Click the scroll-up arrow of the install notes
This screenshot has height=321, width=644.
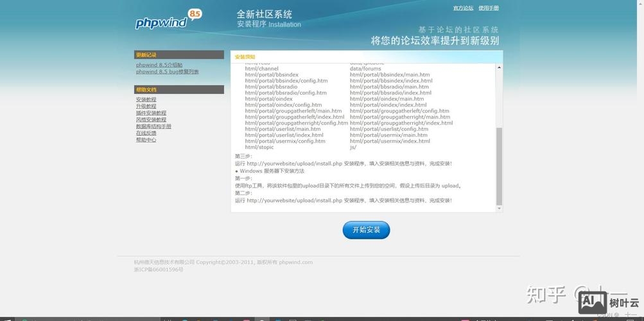point(499,67)
